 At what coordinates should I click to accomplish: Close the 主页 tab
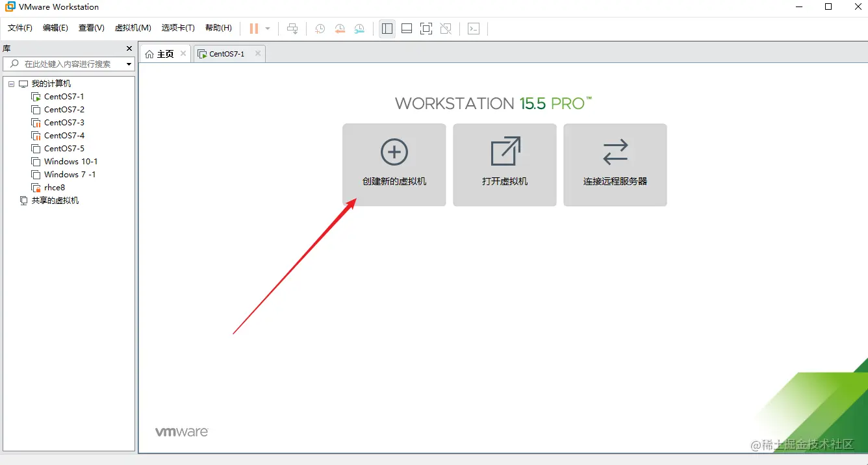coord(183,53)
